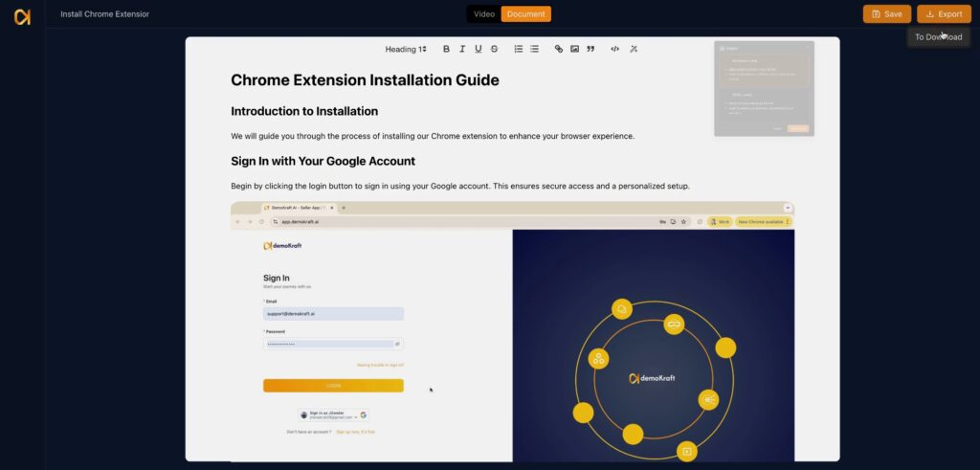Click the code block icon
The width and height of the screenshot is (980, 470).
click(x=614, y=49)
